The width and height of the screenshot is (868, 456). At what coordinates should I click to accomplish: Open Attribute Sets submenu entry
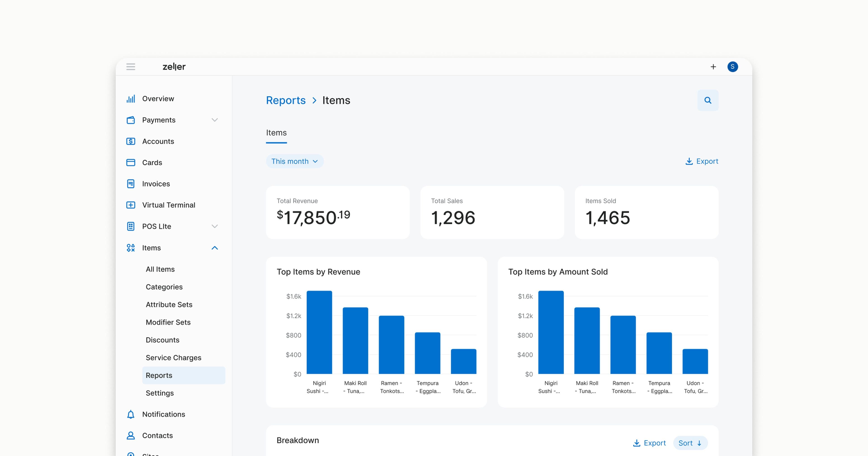pyautogui.click(x=169, y=304)
